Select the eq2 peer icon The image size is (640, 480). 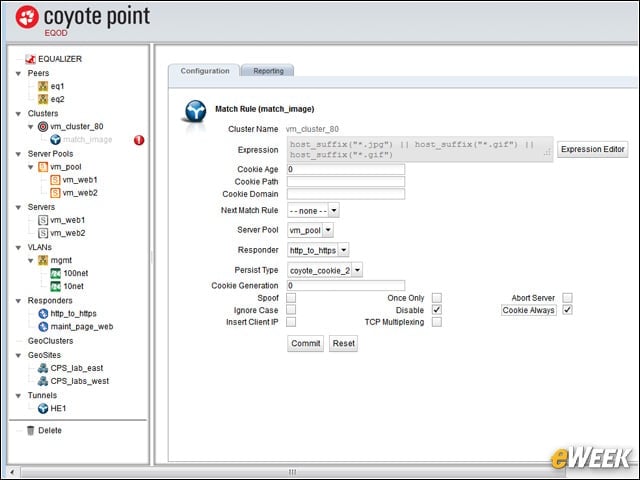[43, 99]
